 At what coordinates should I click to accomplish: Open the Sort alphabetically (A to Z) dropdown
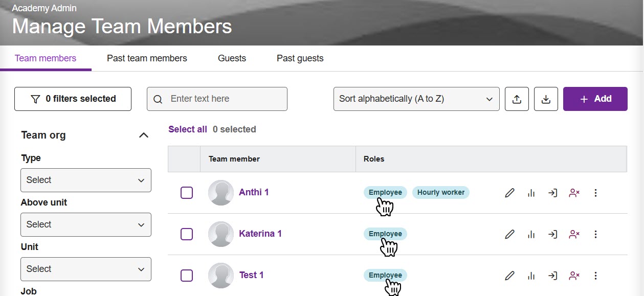click(x=416, y=99)
